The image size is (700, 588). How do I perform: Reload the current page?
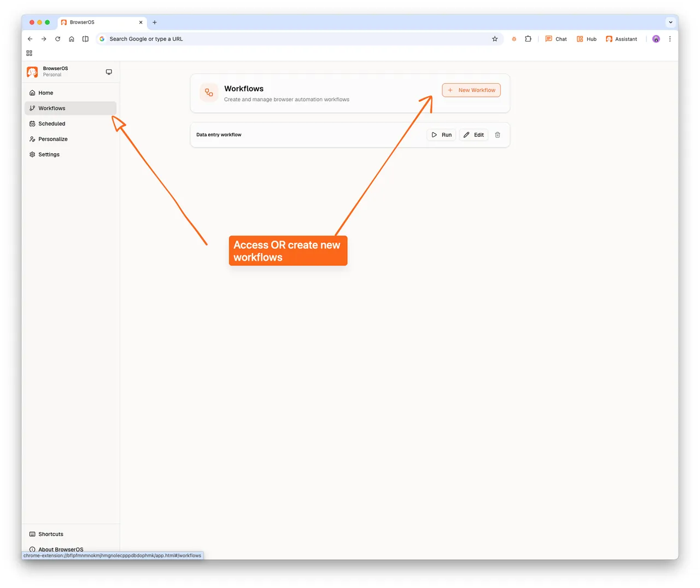57,39
